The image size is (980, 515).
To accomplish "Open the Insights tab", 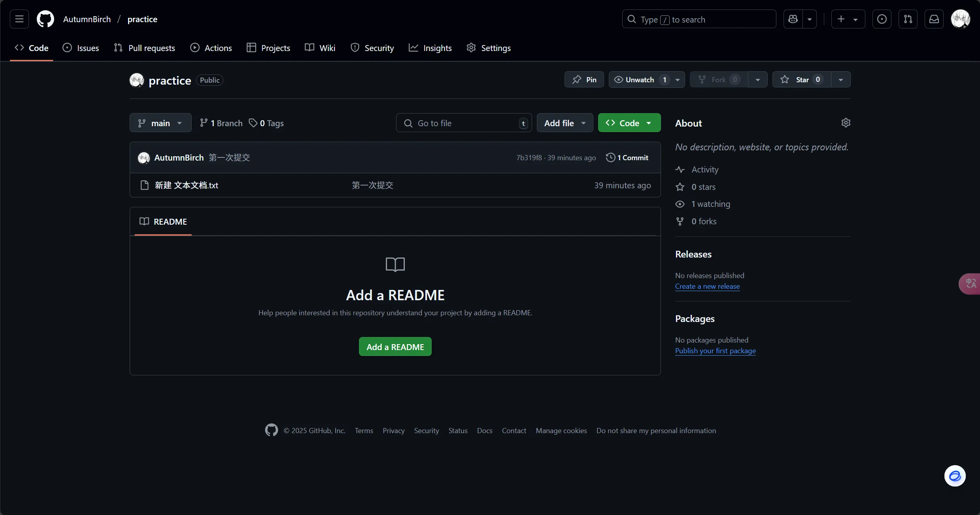I will click(430, 48).
